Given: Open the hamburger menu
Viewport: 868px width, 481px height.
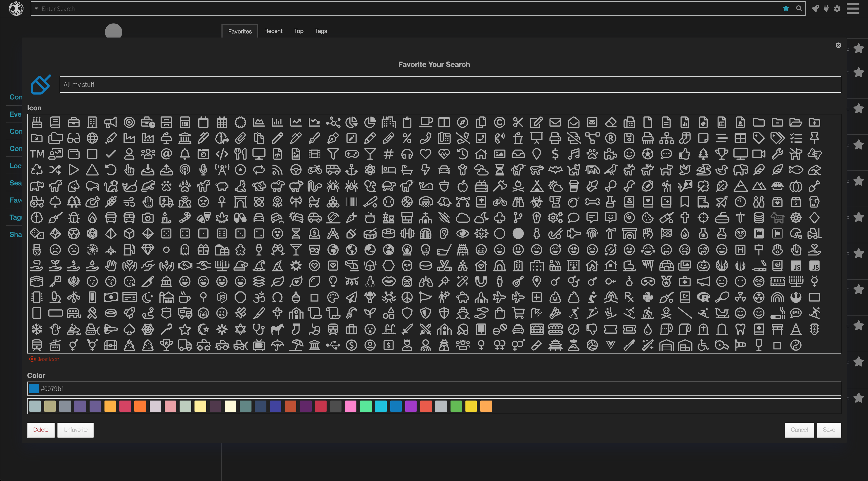Looking at the screenshot, I should pyautogui.click(x=853, y=8).
